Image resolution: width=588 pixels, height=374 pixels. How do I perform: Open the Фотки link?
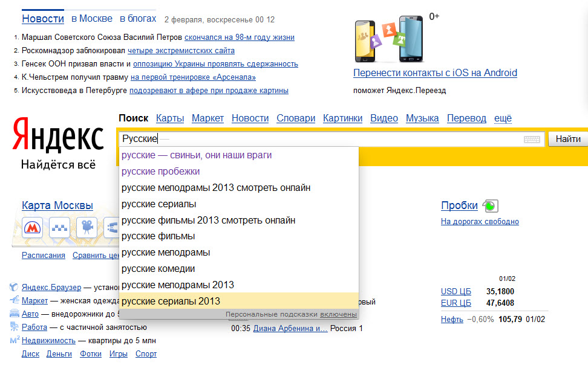91,354
